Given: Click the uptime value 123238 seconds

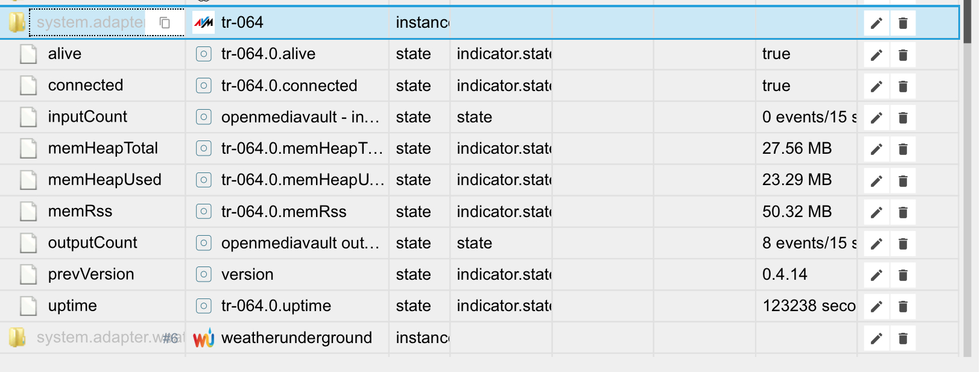Looking at the screenshot, I should coord(808,306).
